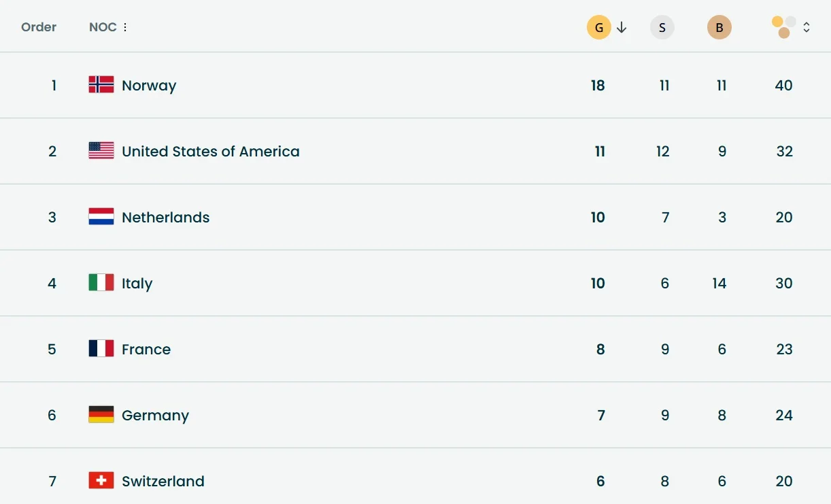This screenshot has height=504, width=831.
Task: Click the Switzerland flag icon
Action: [101, 481]
